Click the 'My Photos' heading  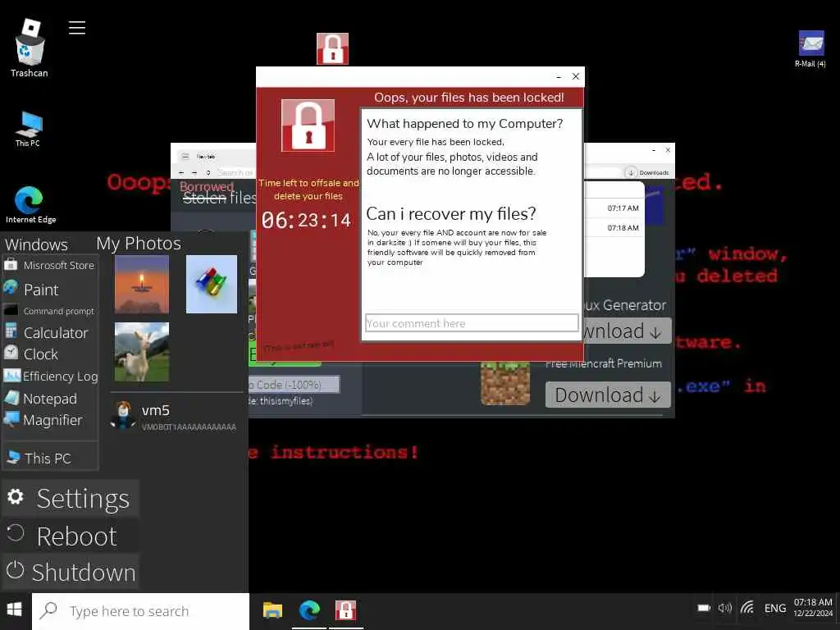coord(139,243)
